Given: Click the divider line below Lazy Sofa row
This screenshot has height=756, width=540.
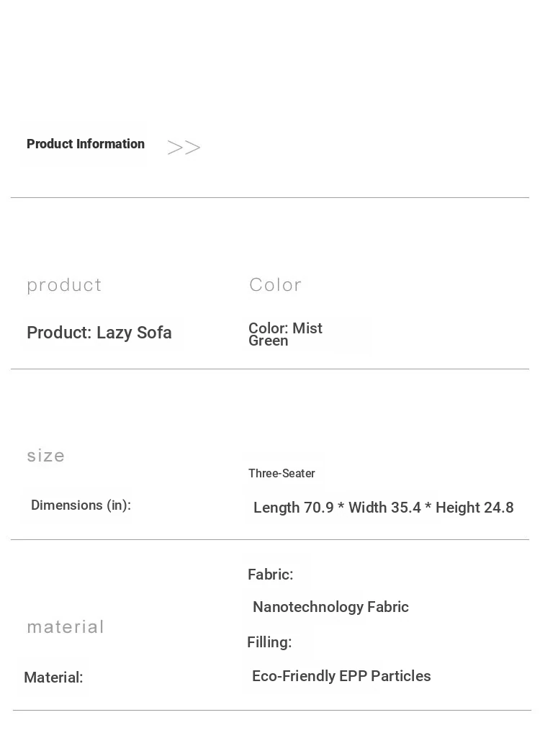Looking at the screenshot, I should click(270, 369).
